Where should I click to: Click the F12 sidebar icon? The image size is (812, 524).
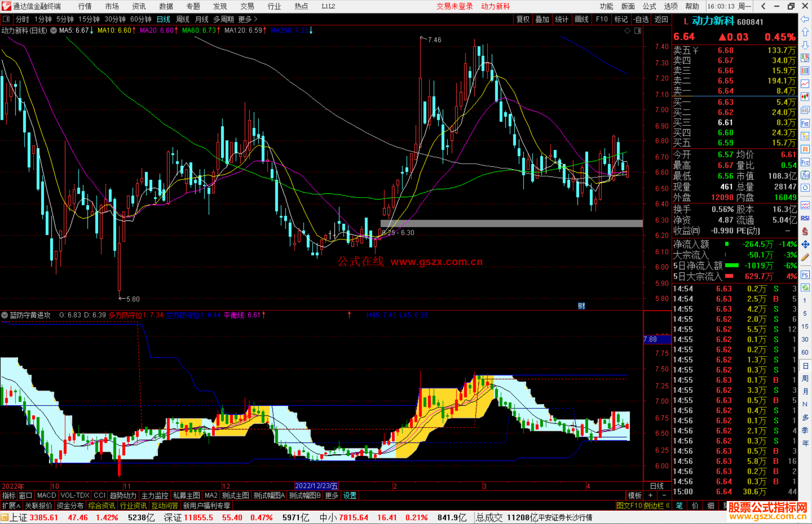805,162
